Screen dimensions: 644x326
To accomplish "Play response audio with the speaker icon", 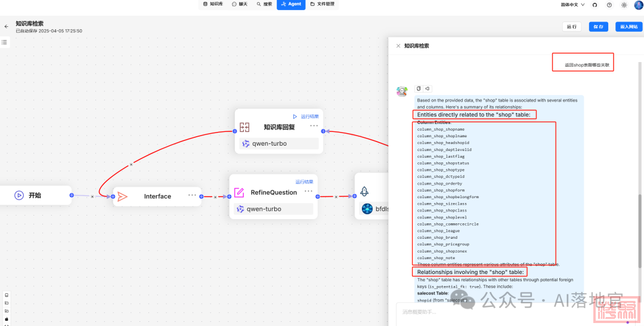I will pos(428,88).
